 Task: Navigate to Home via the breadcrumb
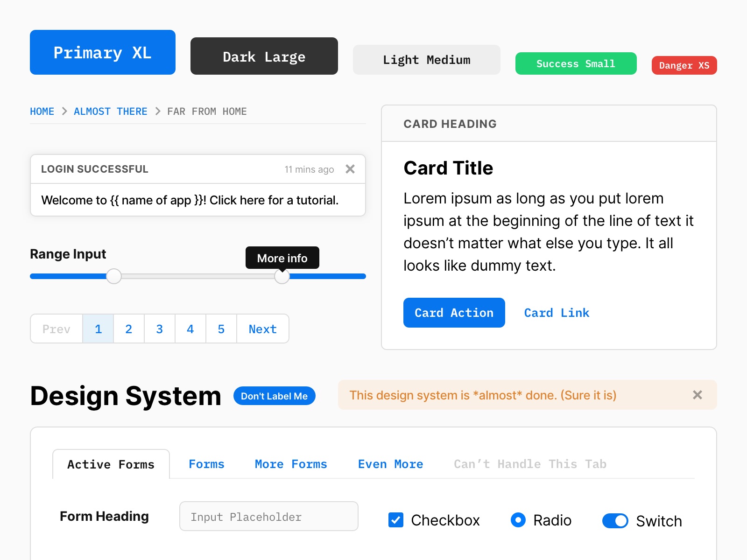[x=42, y=111]
